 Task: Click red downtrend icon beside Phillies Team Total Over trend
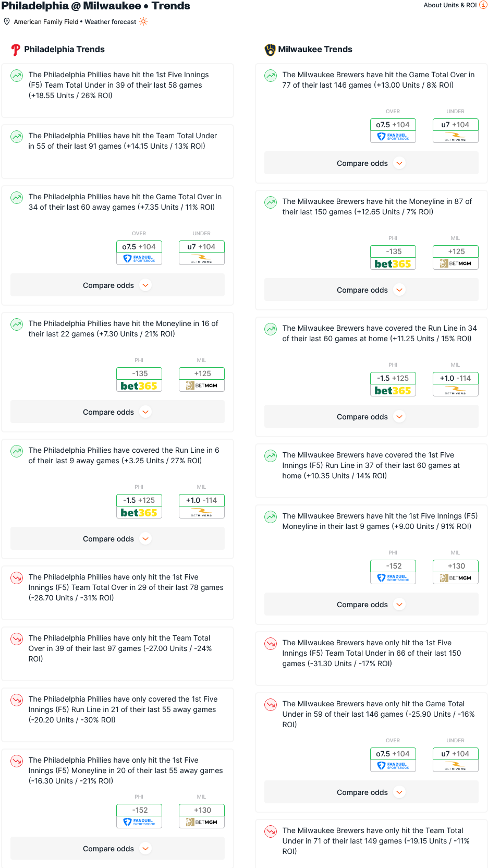(17, 638)
